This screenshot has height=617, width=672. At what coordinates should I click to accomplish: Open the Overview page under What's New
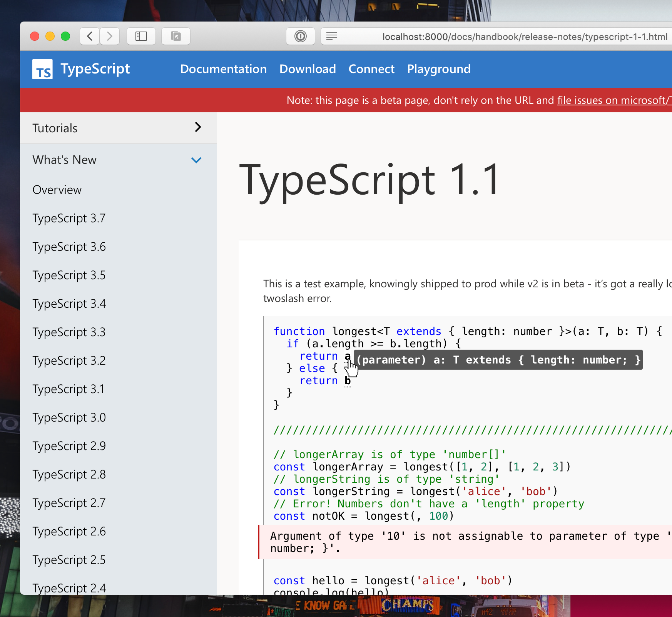tap(57, 190)
